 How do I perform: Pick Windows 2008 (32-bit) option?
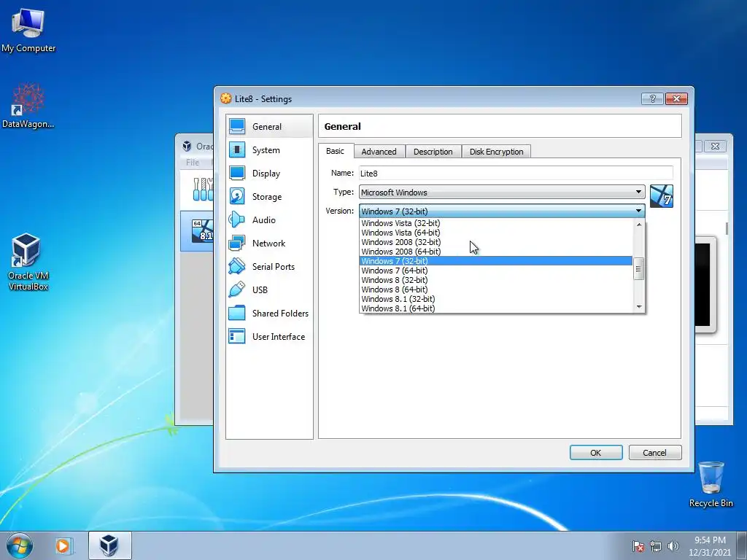click(495, 242)
